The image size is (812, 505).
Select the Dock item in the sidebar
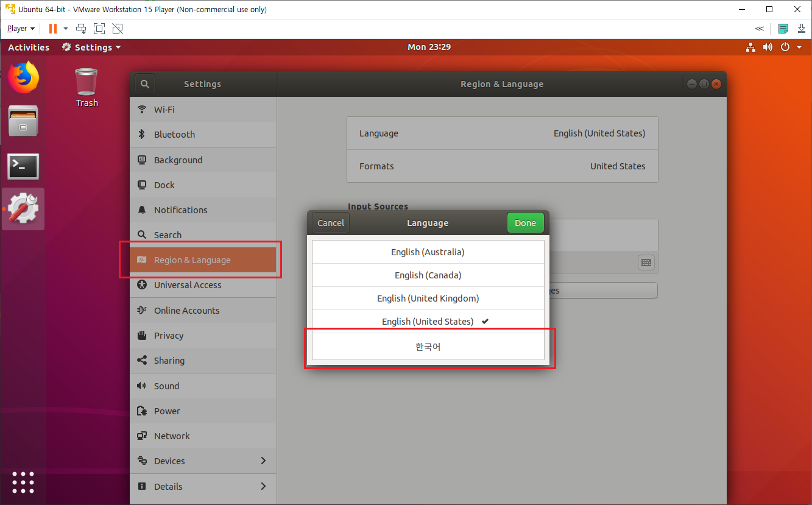click(203, 185)
